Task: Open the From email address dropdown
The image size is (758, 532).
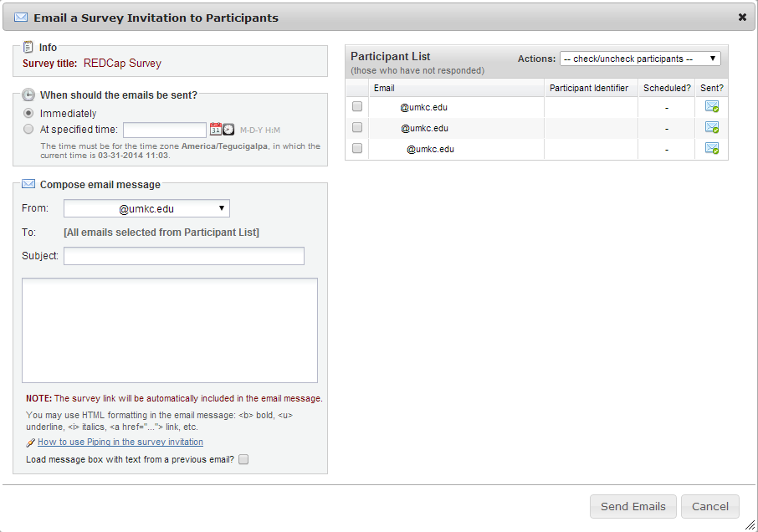Action: click(x=146, y=208)
